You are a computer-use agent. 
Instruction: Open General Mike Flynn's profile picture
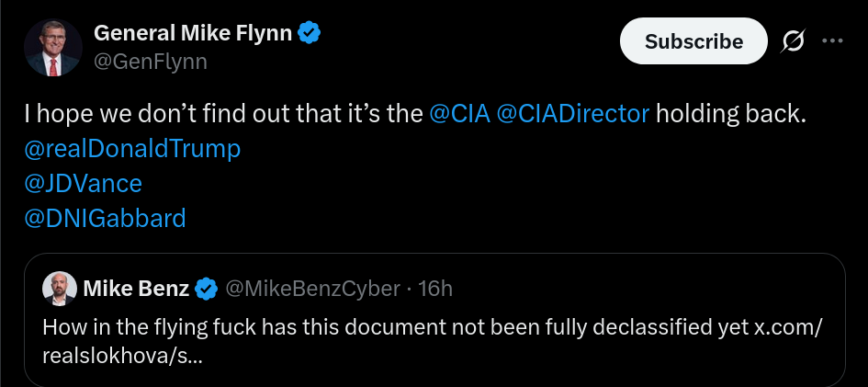pos(53,47)
